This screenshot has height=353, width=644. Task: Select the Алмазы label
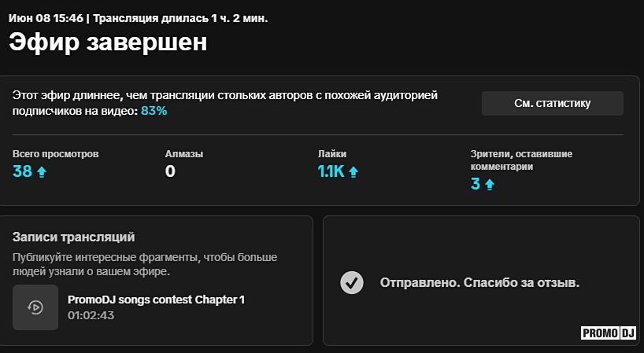coord(184,154)
